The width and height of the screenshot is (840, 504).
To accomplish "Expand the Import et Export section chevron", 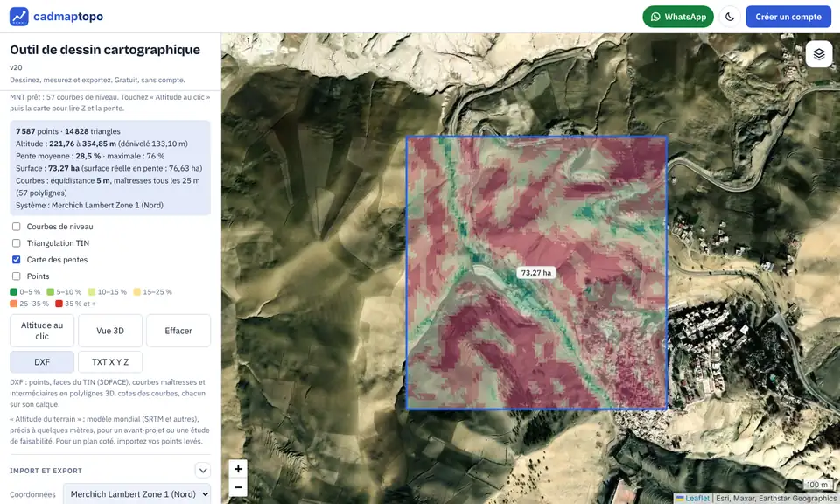I will (202, 471).
